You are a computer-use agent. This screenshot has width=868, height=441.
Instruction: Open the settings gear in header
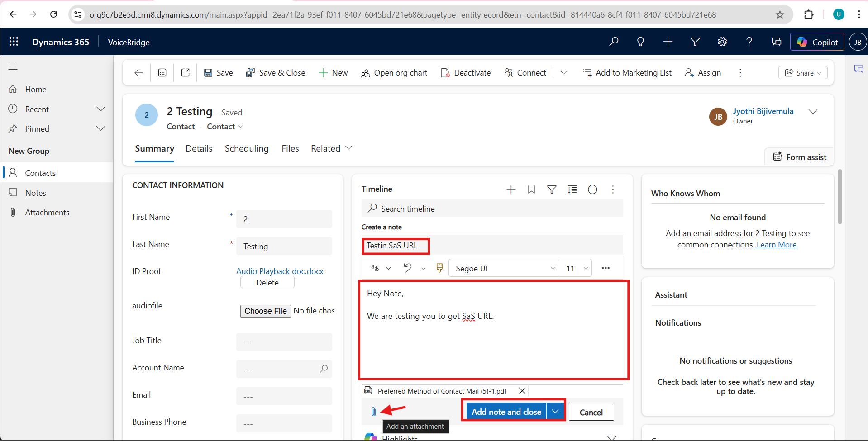722,42
